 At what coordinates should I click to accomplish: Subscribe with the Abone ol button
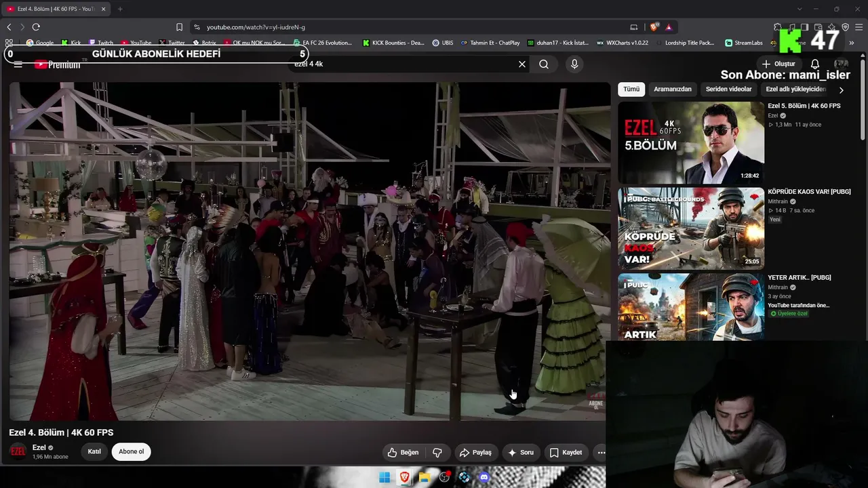[132, 452]
